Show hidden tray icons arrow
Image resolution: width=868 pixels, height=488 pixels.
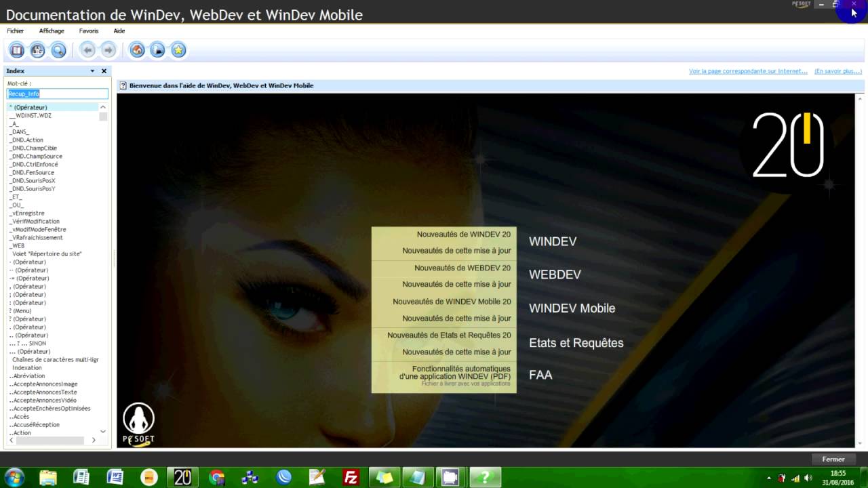point(768,478)
